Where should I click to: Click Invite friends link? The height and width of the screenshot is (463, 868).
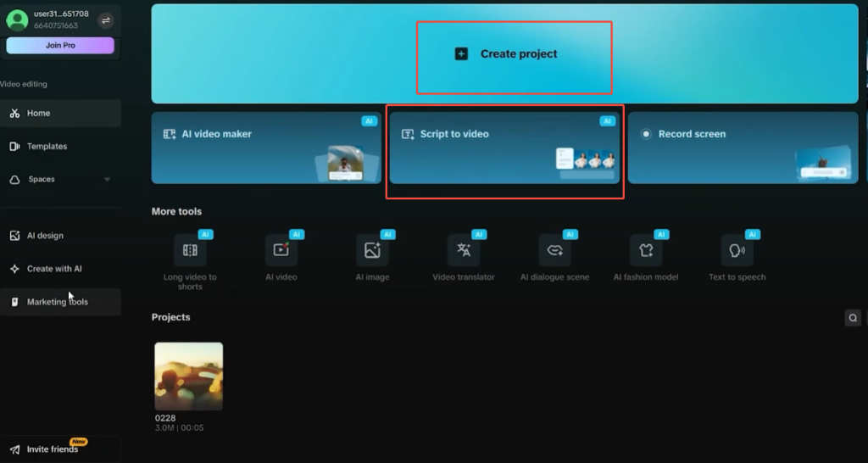click(60, 449)
